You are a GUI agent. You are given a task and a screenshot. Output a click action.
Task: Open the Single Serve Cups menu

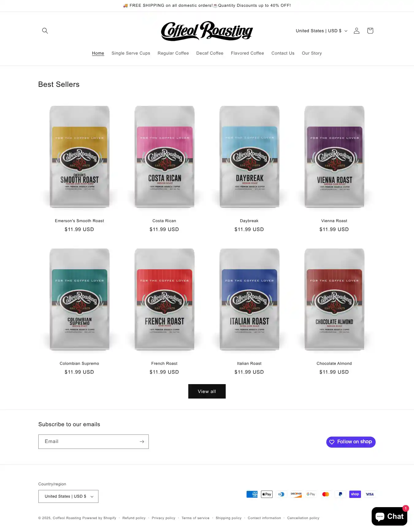(131, 53)
